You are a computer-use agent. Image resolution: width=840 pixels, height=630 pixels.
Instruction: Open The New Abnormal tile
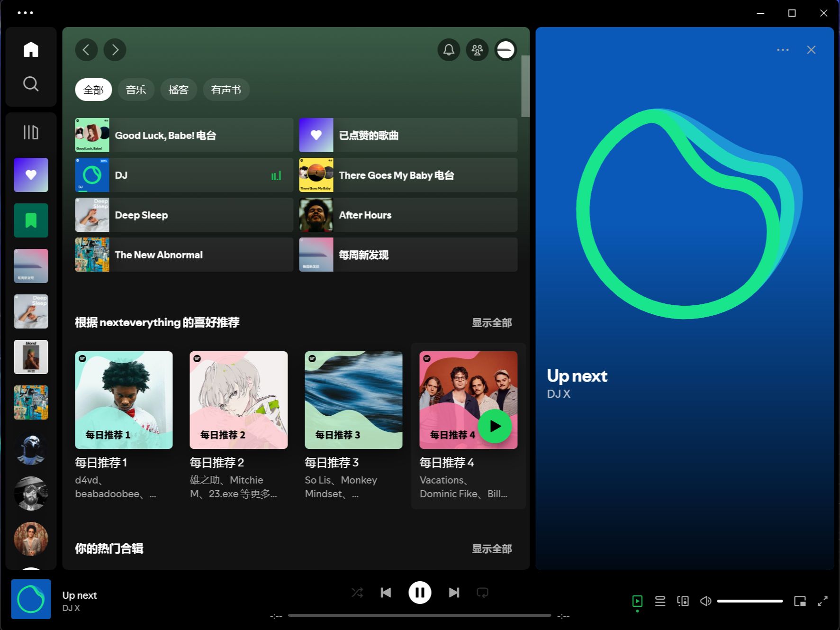pos(184,255)
